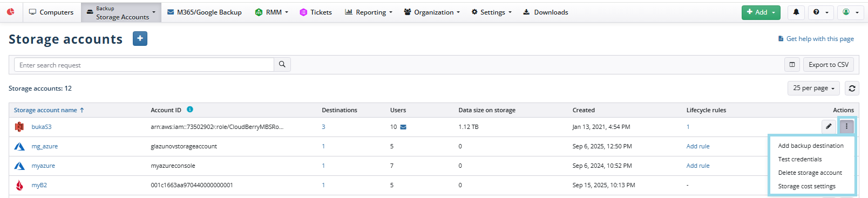Click the mail icon beside bukaS3 users
This screenshot has height=198, width=868.
(403, 127)
